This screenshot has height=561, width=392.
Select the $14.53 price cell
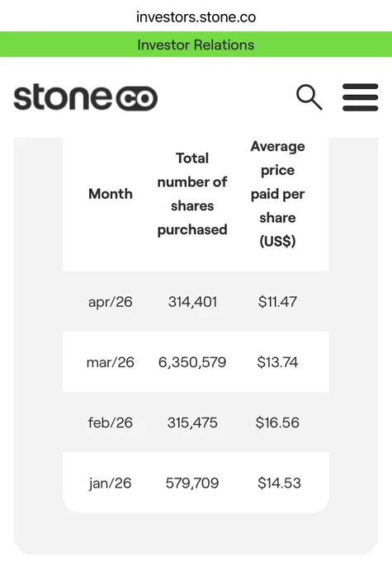pyautogui.click(x=279, y=483)
